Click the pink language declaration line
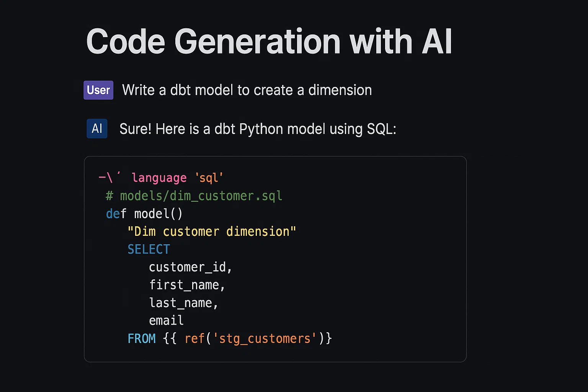 coord(159,178)
